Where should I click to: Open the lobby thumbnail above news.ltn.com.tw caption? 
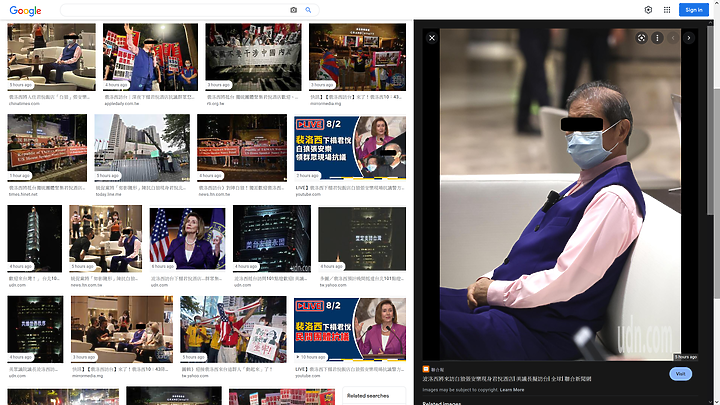coord(106,238)
